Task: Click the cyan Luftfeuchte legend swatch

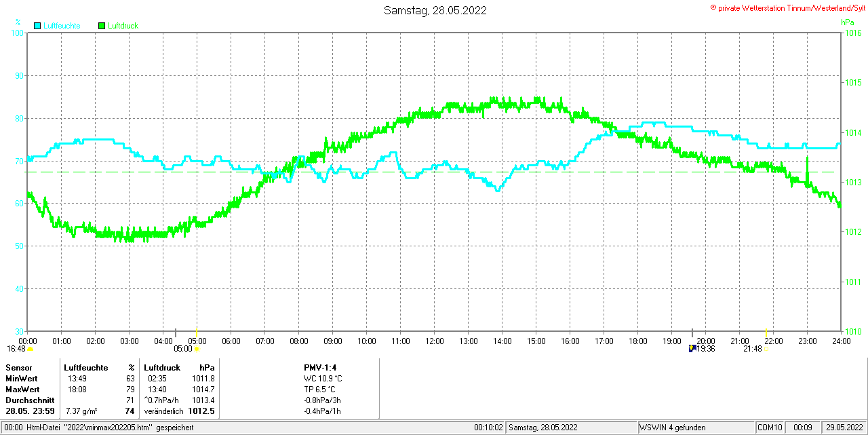Action: click(37, 26)
